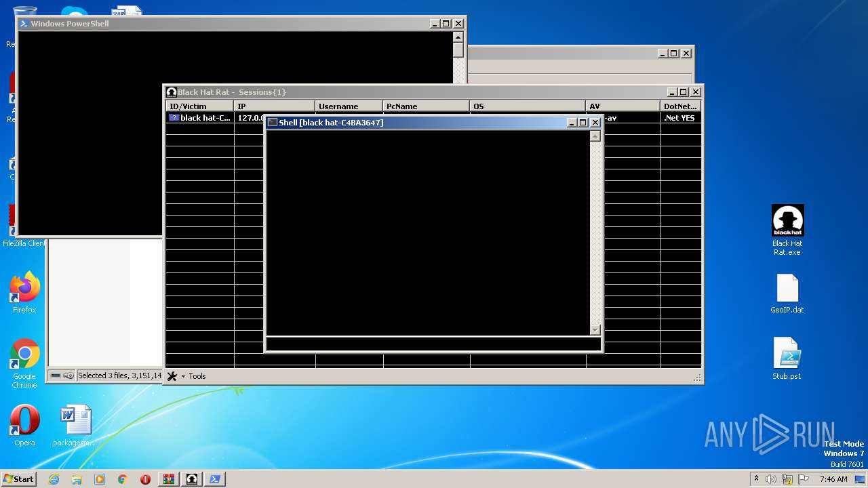868x488 pixels.
Task: Click the Shell command input field
Action: [433, 344]
